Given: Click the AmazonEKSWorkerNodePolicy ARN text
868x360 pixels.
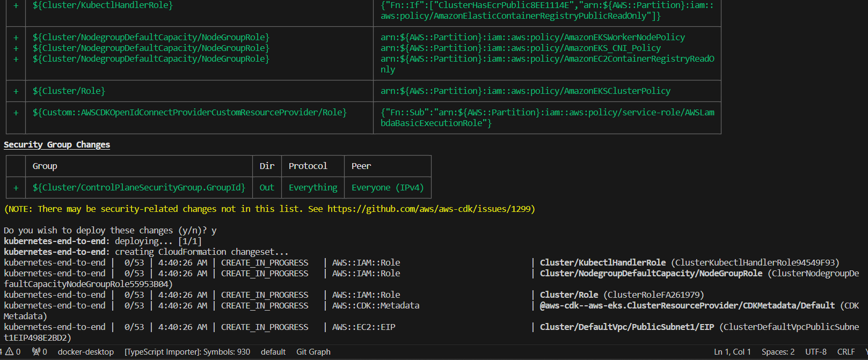Looking at the screenshot, I should (x=533, y=38).
